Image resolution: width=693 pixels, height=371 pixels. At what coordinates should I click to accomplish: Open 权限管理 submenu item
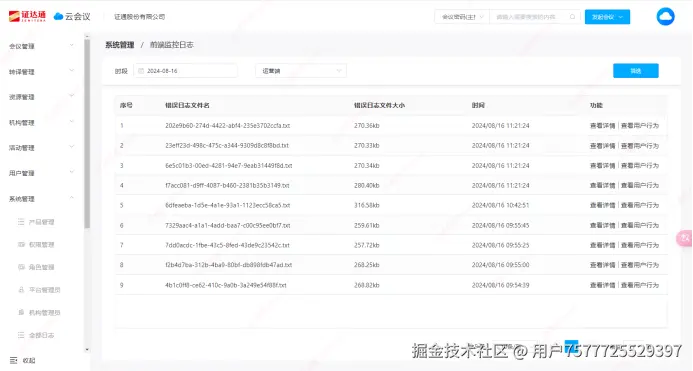tap(42, 245)
